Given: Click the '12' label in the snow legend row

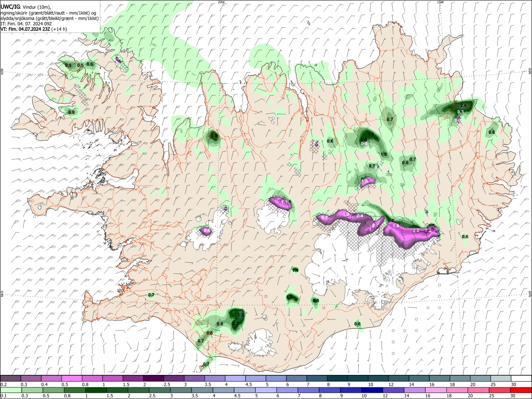Looking at the screenshot, I should (391, 384).
